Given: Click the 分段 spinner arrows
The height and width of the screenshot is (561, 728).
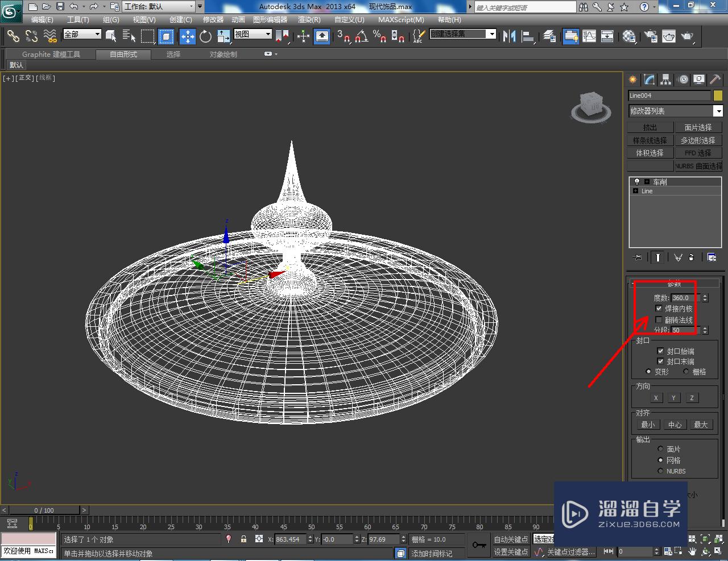Looking at the screenshot, I should (x=705, y=330).
